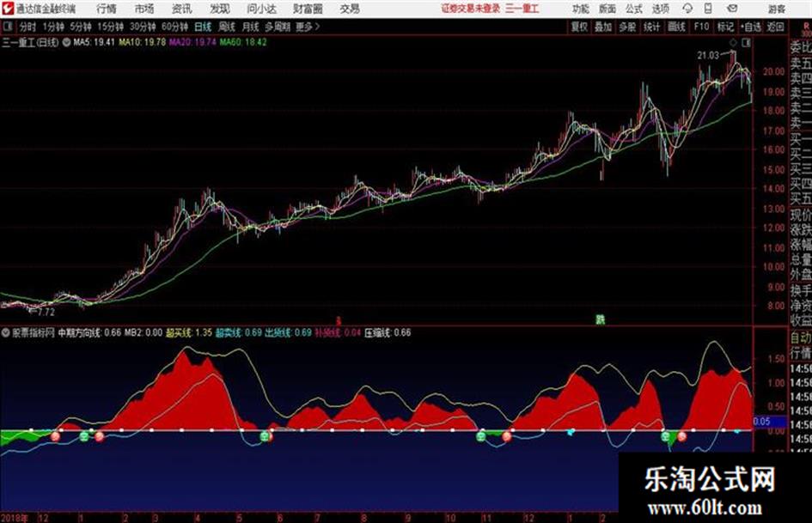Open dropdown beside 股票指标网 indicator name

(5, 332)
